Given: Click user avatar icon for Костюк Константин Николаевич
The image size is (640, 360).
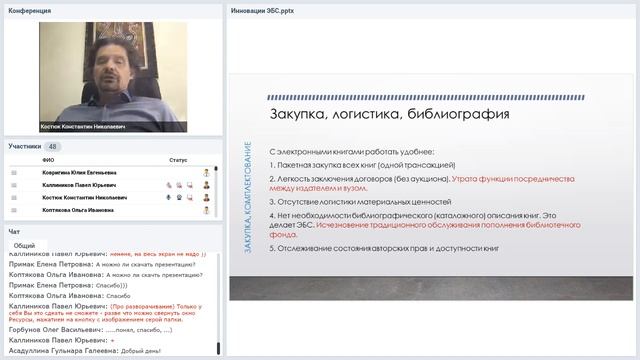Looking at the screenshot, I should pyautogui.click(x=207, y=198).
